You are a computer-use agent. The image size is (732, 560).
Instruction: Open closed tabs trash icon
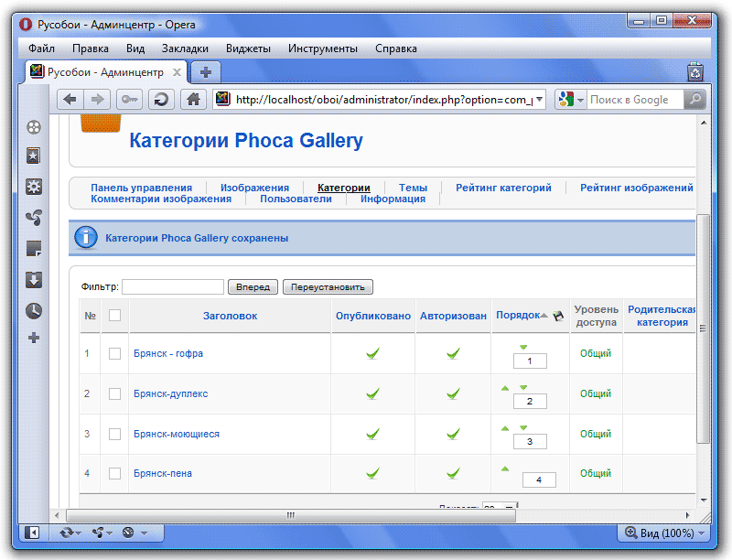click(x=695, y=72)
